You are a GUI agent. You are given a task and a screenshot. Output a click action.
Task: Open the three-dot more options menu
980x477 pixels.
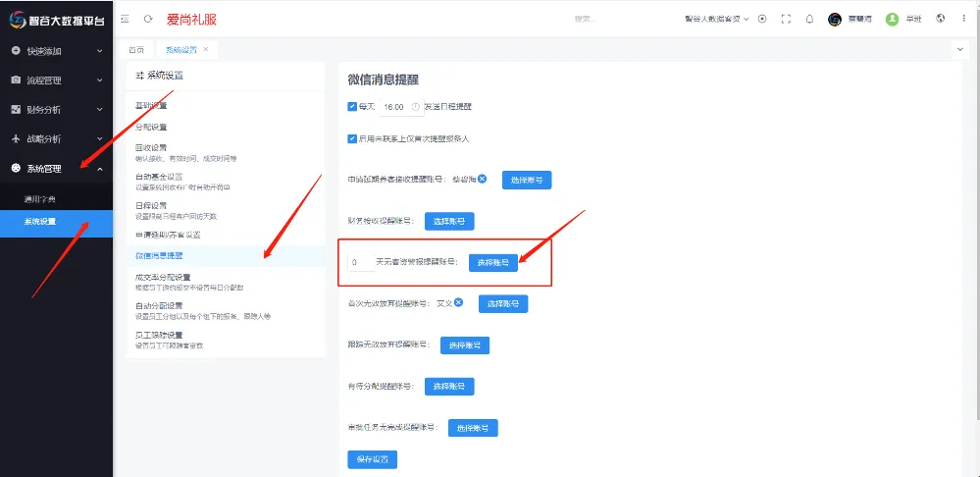pos(963,19)
